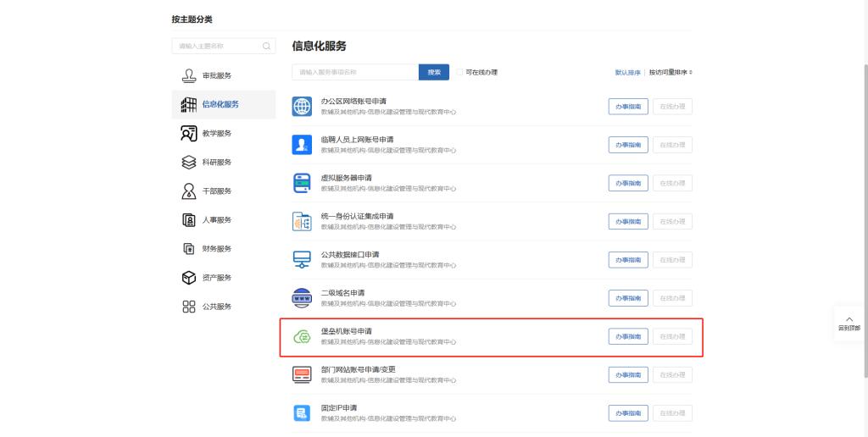The image size is (868, 437).
Task: Click the icon beside 统一身份认证集成申请
Action: click(x=302, y=221)
